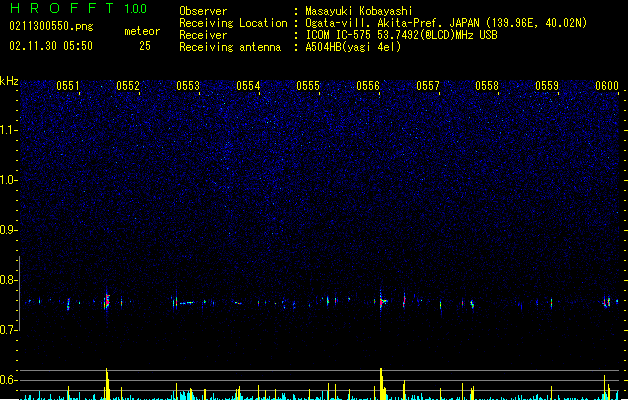This screenshot has height=400, width=629.
Task: Click the 0.6 kHz axis label
Action: pos(9,380)
